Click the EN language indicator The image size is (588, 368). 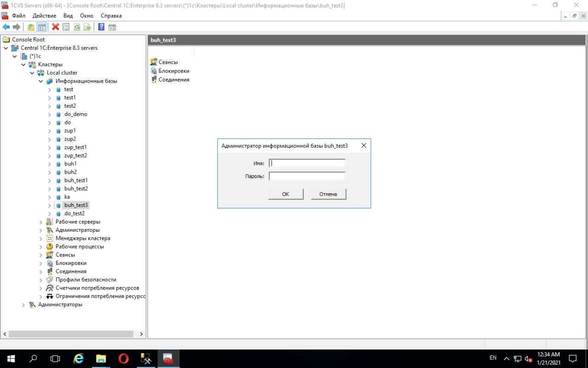[493, 358]
